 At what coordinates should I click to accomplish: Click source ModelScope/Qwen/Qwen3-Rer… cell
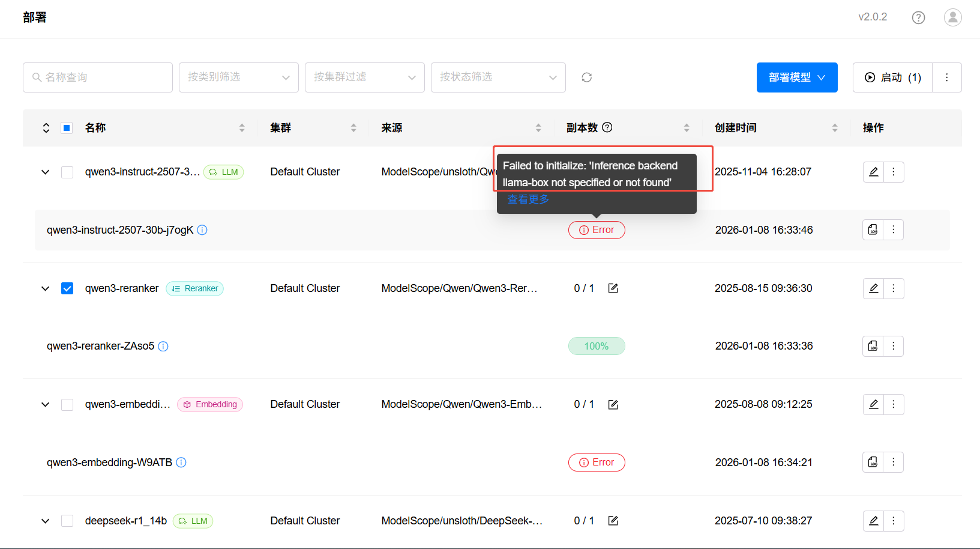tap(460, 288)
